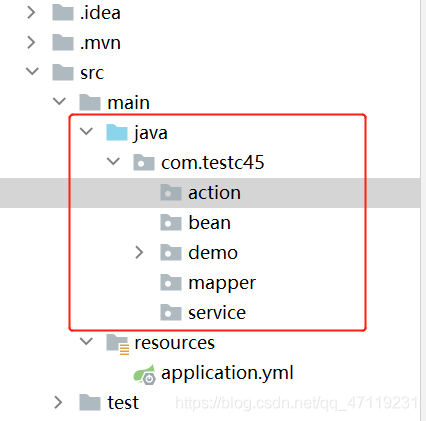Image resolution: width=426 pixels, height=421 pixels.
Task: Click the test folder icon
Action: (x=90, y=402)
